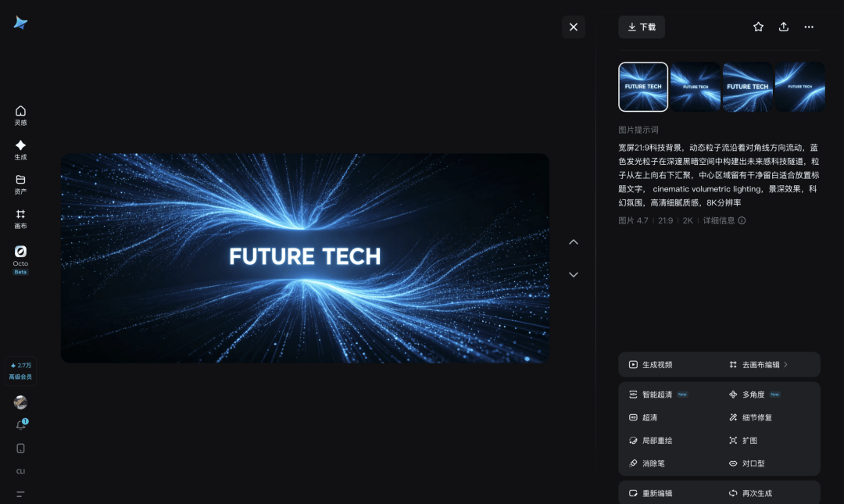
Task: Click 生成视频 generate video button
Action: point(651,365)
